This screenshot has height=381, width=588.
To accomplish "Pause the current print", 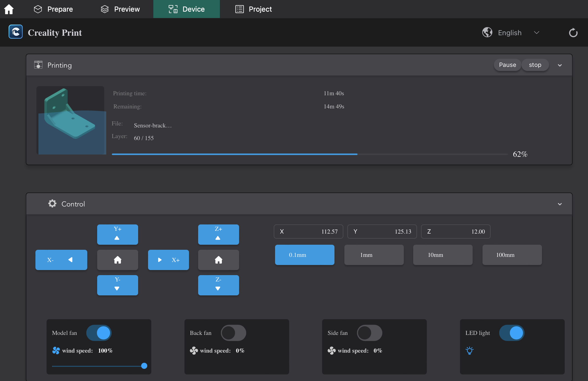I will [507, 65].
